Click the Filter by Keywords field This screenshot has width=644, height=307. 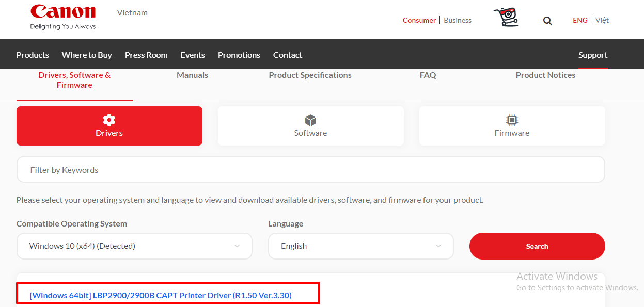(x=310, y=170)
